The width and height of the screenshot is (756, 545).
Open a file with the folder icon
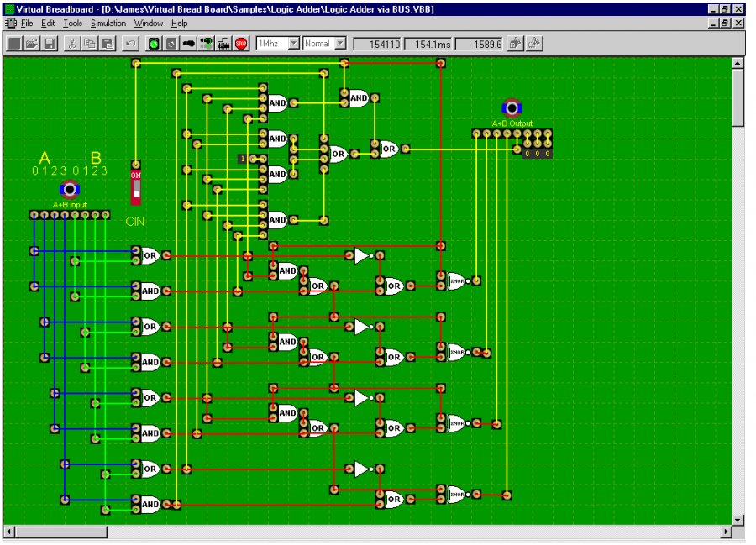(x=32, y=44)
